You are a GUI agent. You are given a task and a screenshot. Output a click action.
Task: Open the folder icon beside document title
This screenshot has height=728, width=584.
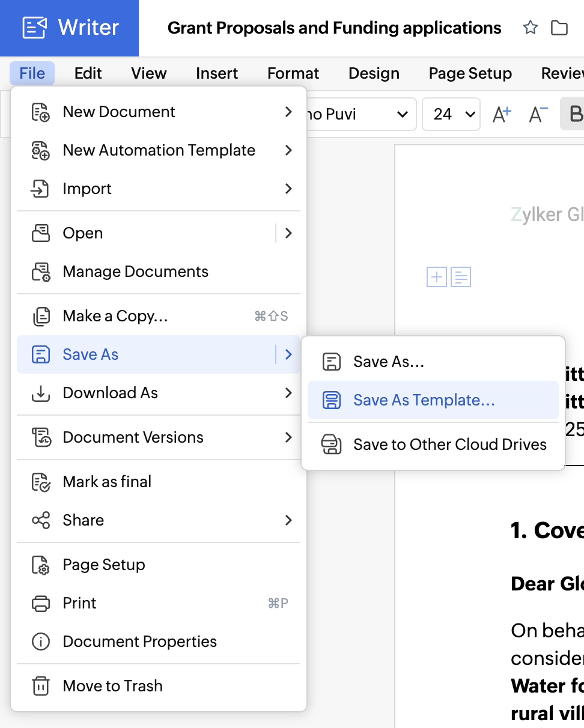pos(559,28)
